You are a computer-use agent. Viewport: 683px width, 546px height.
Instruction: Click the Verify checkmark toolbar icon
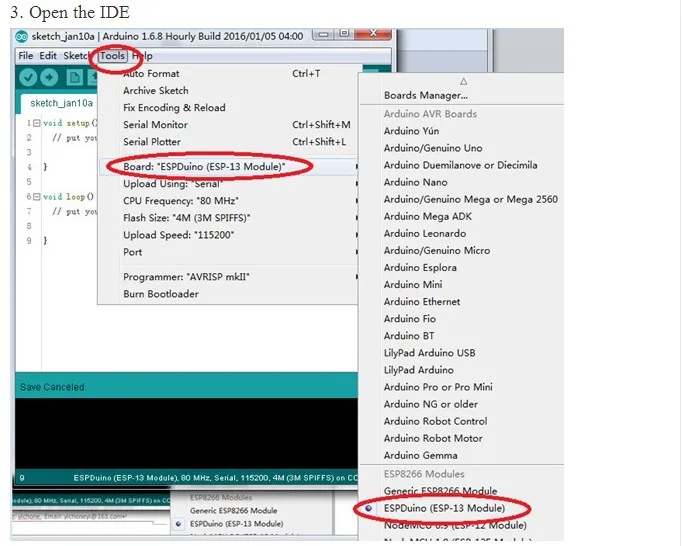28,78
